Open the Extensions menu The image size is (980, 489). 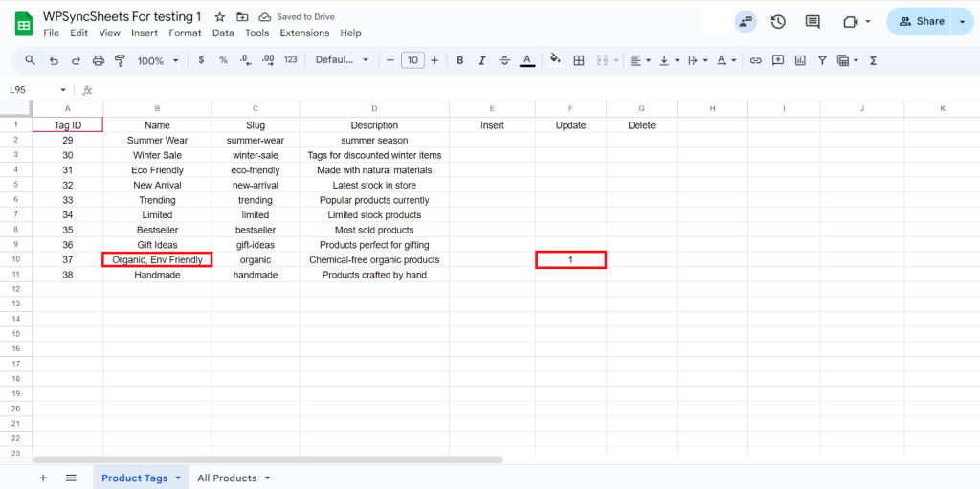click(x=304, y=33)
